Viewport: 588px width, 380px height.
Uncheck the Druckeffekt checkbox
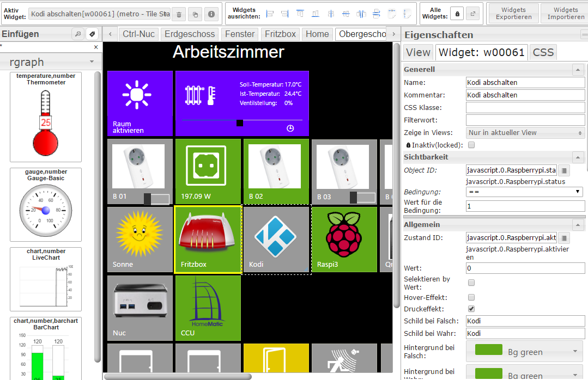coord(471,309)
